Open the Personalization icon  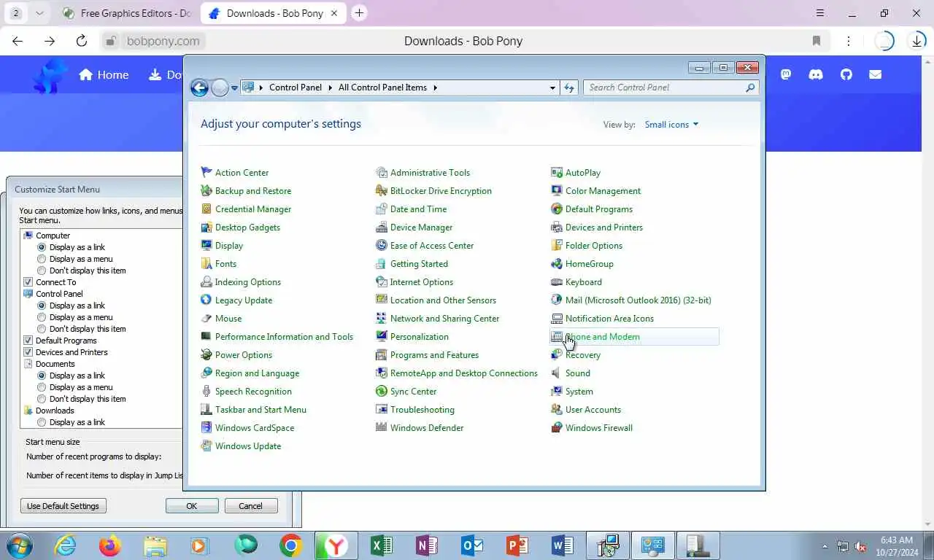point(382,337)
